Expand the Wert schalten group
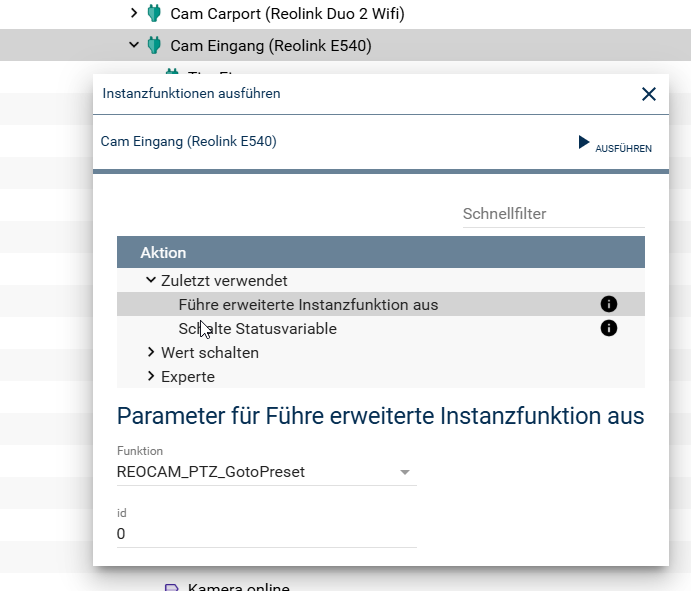 coord(151,352)
